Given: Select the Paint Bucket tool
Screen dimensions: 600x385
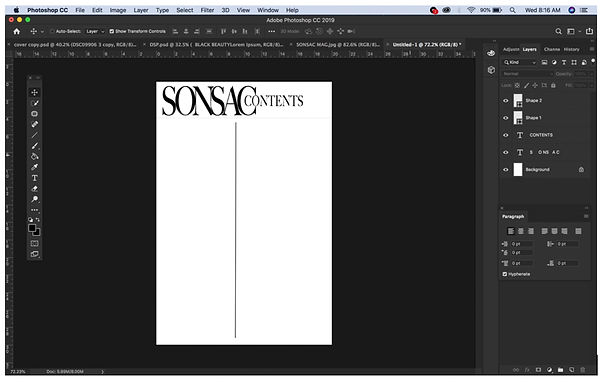Looking at the screenshot, I should tap(34, 157).
